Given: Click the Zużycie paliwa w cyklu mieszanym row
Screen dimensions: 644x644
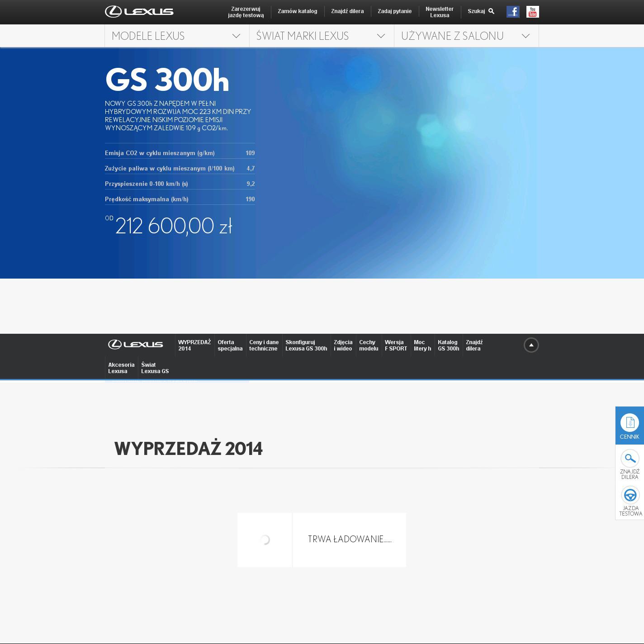Looking at the screenshot, I should [x=180, y=168].
